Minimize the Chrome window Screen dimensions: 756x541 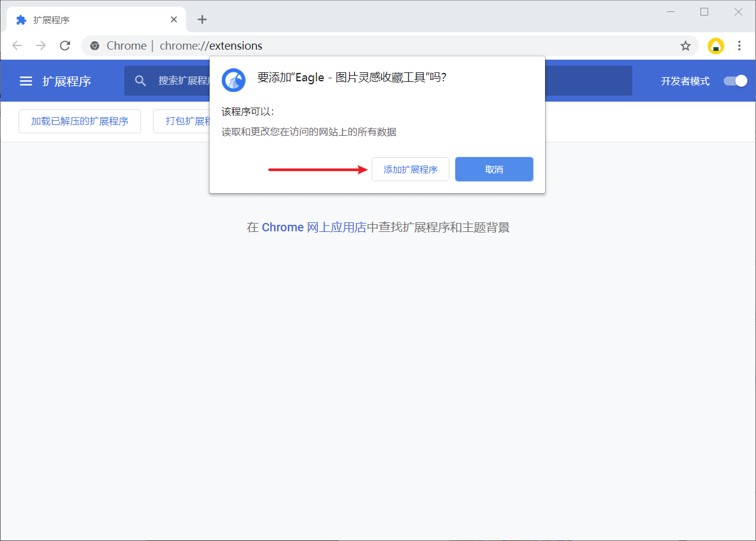671,12
